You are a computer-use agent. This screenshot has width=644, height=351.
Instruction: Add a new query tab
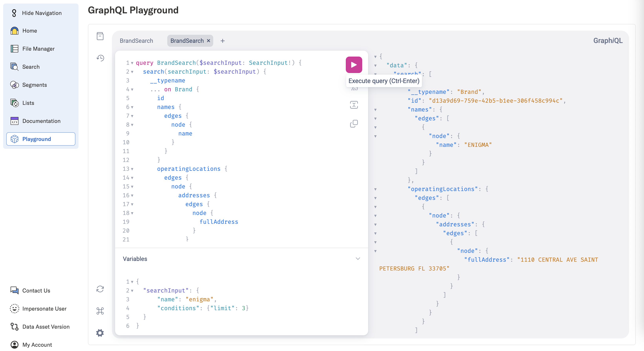222,41
